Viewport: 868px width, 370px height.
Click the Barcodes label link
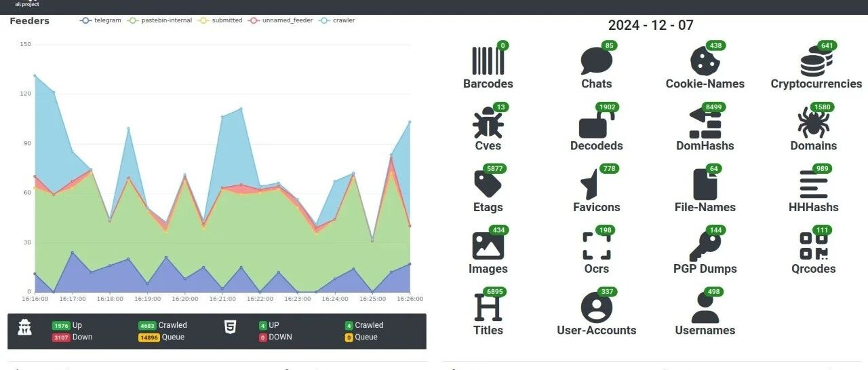pos(488,84)
